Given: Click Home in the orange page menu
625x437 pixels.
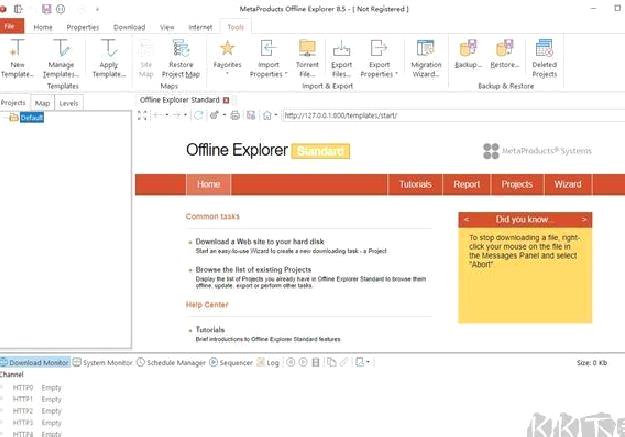Looking at the screenshot, I should point(208,184).
